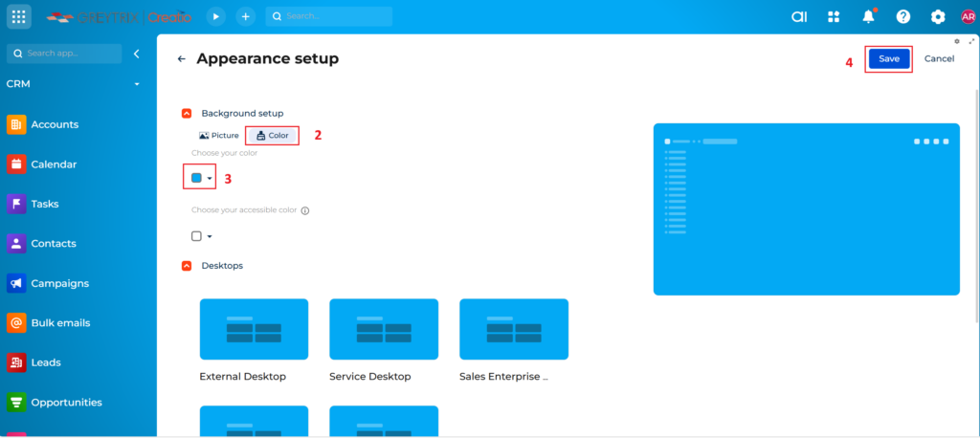Click the run process play icon
This screenshot has width=980, height=438.
[216, 16]
